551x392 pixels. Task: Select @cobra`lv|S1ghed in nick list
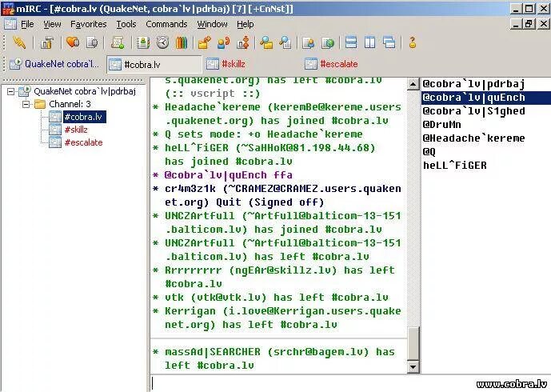(x=486, y=111)
